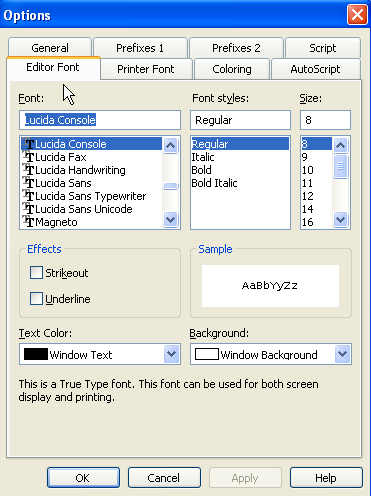Choose the Magneto font icon
Screen dimensions: 371x496
(28, 222)
